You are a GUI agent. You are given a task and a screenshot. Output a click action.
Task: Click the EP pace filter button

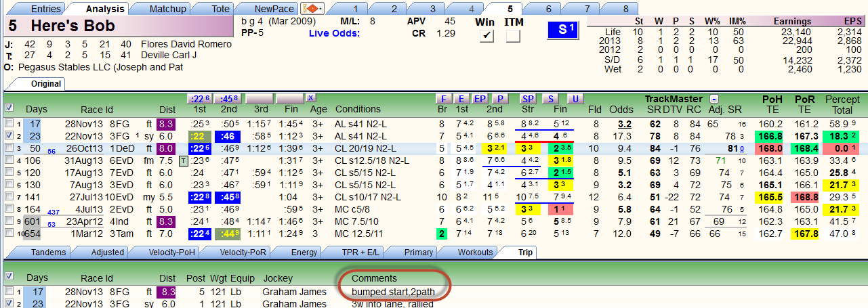click(x=480, y=98)
